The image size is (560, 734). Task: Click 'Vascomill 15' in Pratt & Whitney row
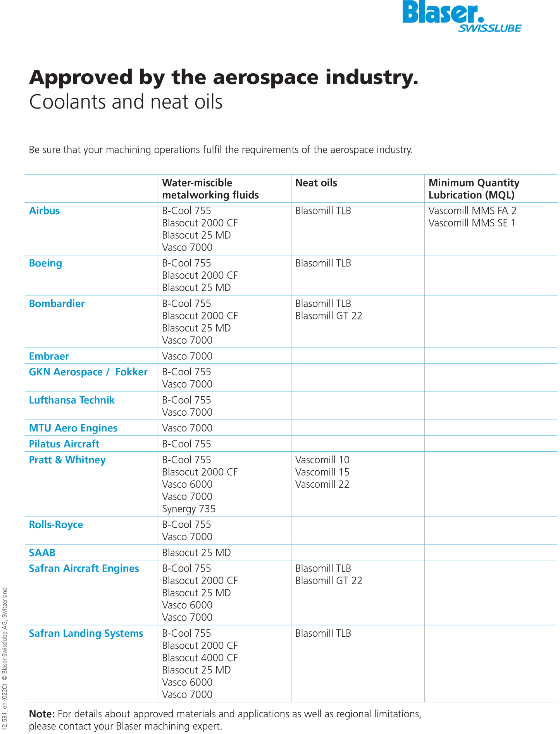322,472
